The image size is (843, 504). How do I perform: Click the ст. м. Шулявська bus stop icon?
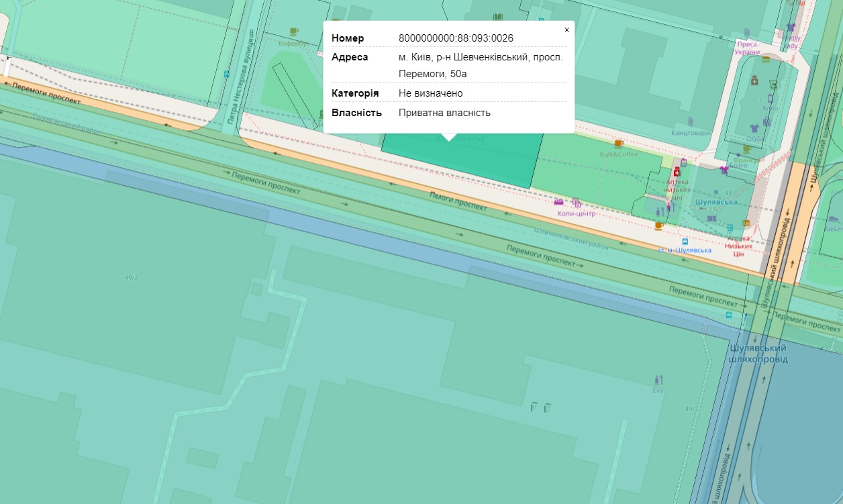pos(685,242)
